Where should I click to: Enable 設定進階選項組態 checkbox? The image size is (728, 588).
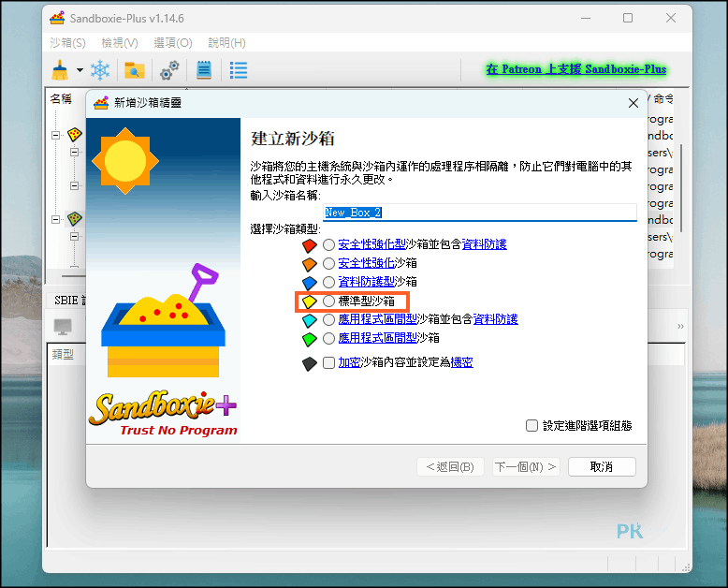point(531,425)
